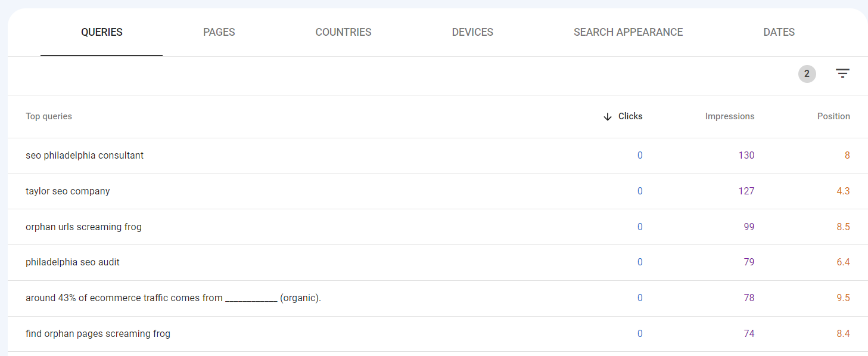Open the filter rows icon
The height and width of the screenshot is (356, 868).
(842, 74)
